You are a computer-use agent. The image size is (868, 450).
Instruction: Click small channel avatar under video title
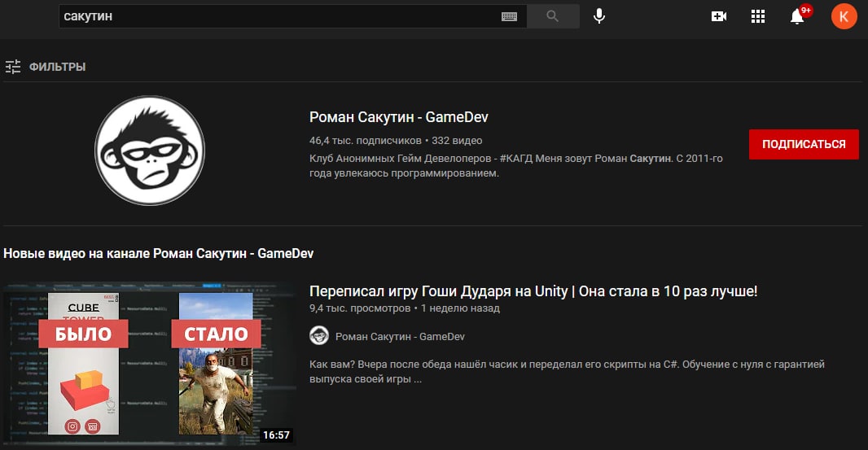(319, 336)
